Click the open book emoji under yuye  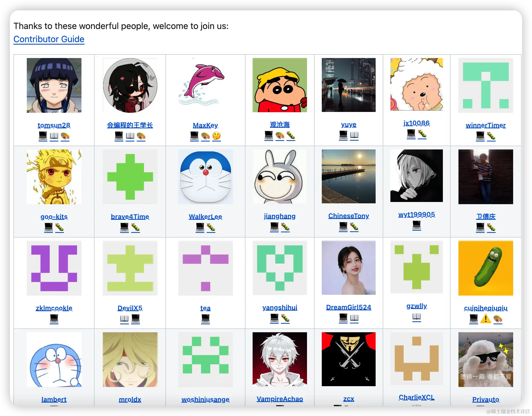point(354,135)
